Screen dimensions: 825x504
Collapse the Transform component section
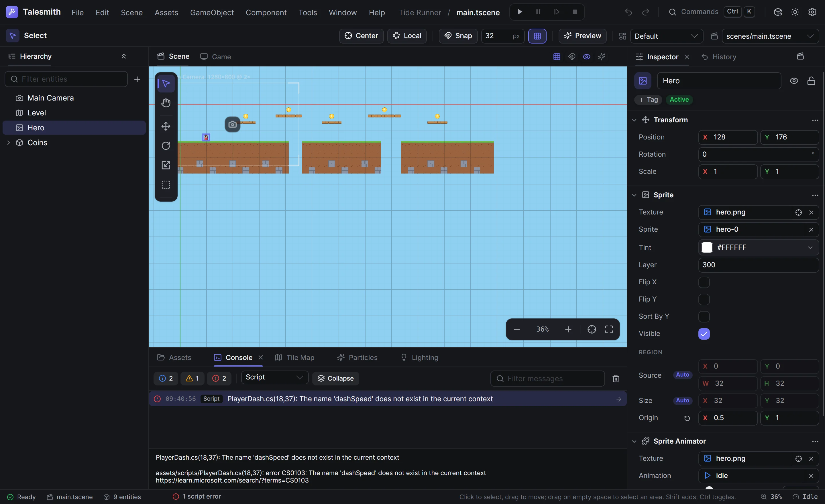pyautogui.click(x=634, y=120)
